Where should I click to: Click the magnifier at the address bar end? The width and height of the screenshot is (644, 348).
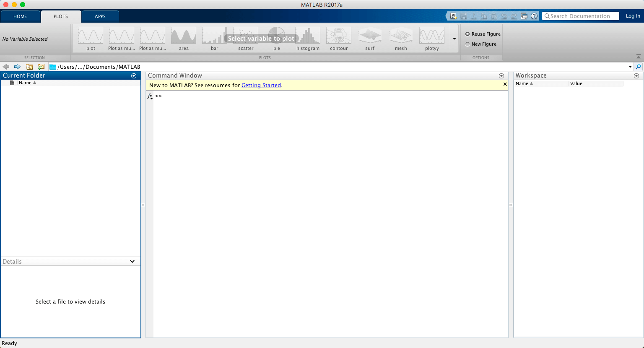click(638, 67)
